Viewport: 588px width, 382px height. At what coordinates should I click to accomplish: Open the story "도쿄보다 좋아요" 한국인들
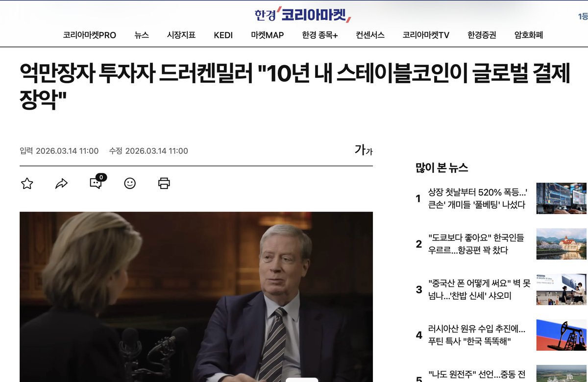(x=476, y=244)
